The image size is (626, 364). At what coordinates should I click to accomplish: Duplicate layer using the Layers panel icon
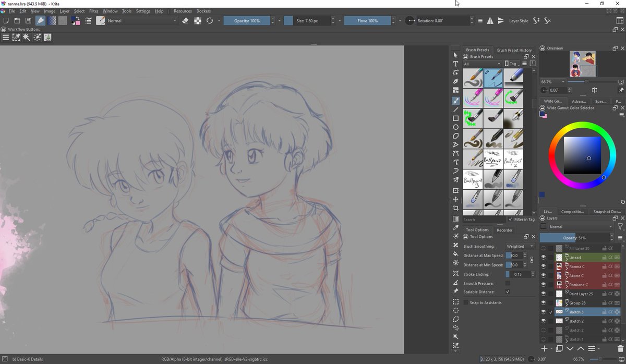[559, 348]
